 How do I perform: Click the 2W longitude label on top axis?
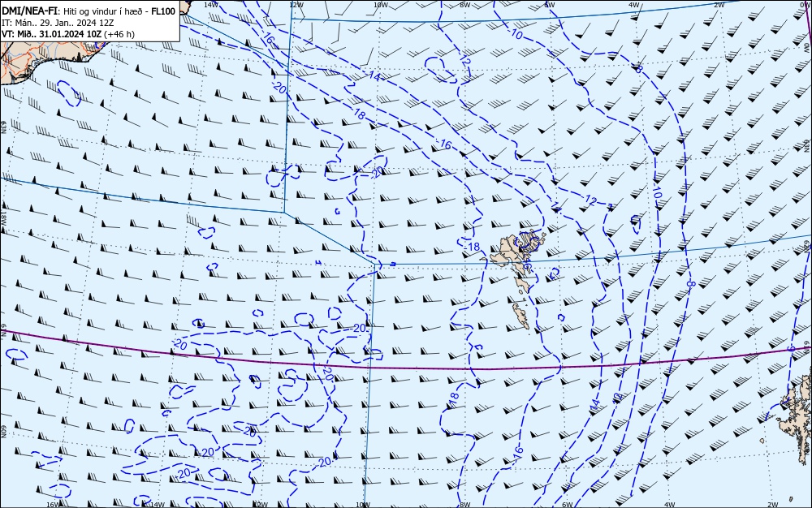[719, 5]
